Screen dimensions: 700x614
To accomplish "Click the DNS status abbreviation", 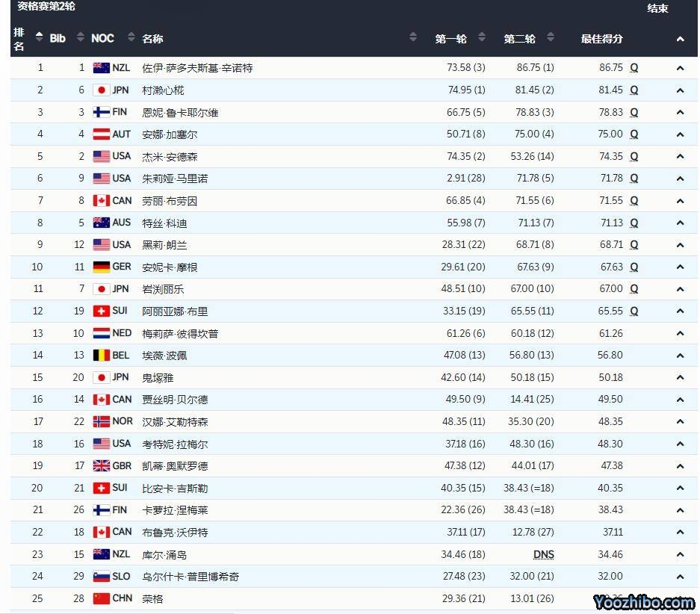I will point(544,554).
